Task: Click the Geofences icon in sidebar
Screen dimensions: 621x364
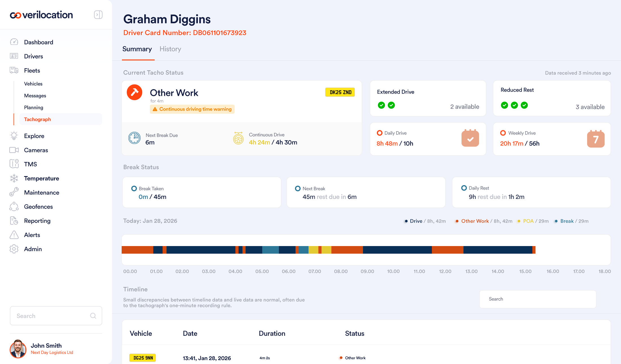Action: point(14,207)
